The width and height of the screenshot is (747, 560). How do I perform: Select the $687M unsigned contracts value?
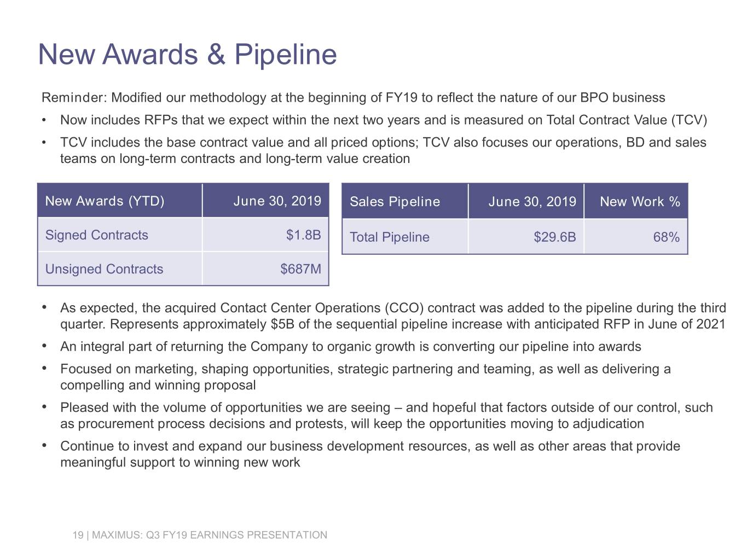pos(300,269)
